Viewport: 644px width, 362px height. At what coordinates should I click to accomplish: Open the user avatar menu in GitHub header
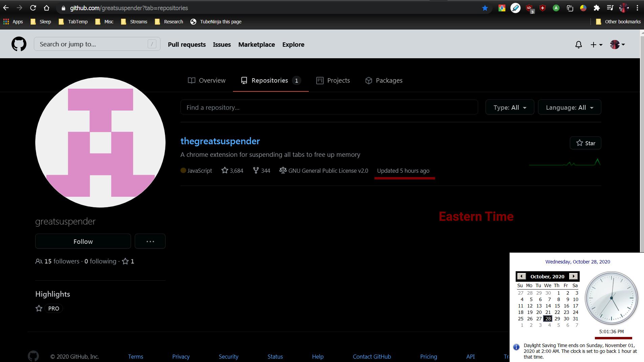[617, 44]
